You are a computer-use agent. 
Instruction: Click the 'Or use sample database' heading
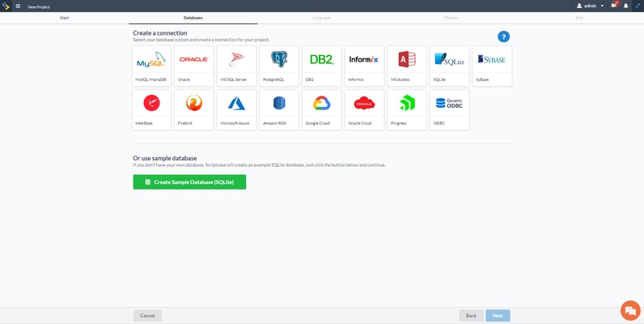[165, 158]
